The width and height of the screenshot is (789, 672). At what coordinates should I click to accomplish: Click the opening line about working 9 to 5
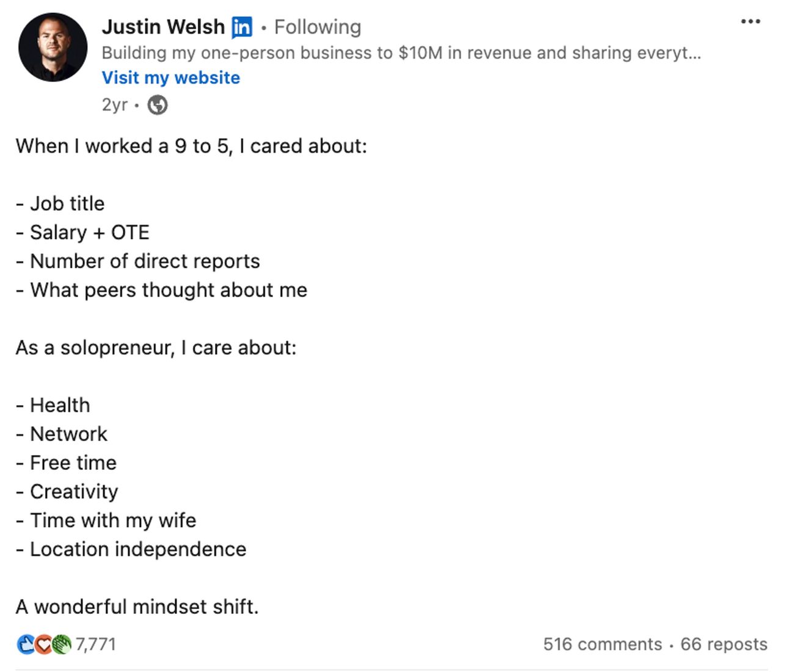tap(192, 146)
